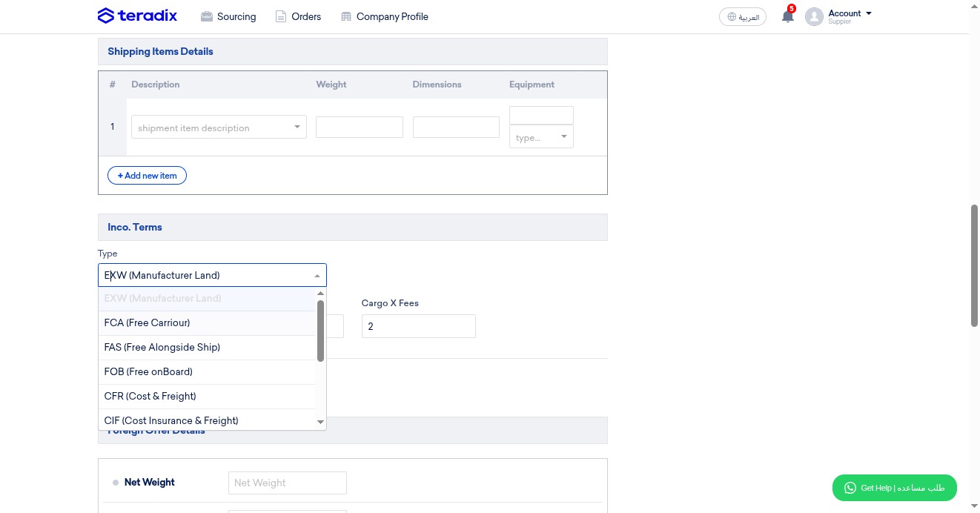Click the Inco Terms Type combo box

tap(212, 275)
